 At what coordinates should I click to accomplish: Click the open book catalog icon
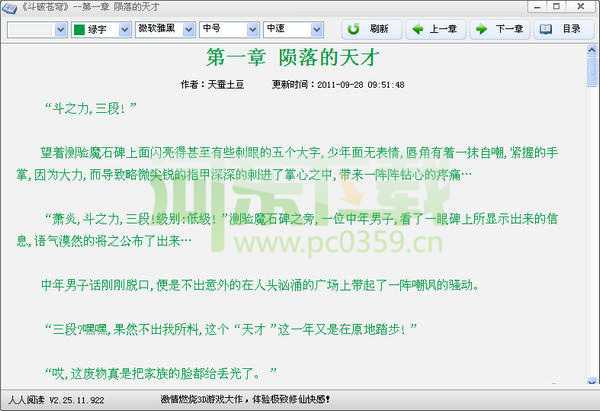(x=546, y=29)
